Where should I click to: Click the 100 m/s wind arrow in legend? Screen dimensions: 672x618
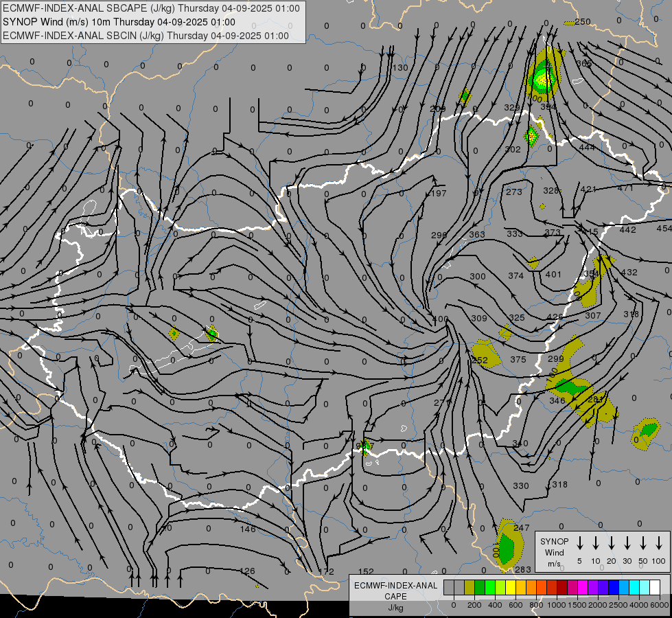tap(659, 543)
